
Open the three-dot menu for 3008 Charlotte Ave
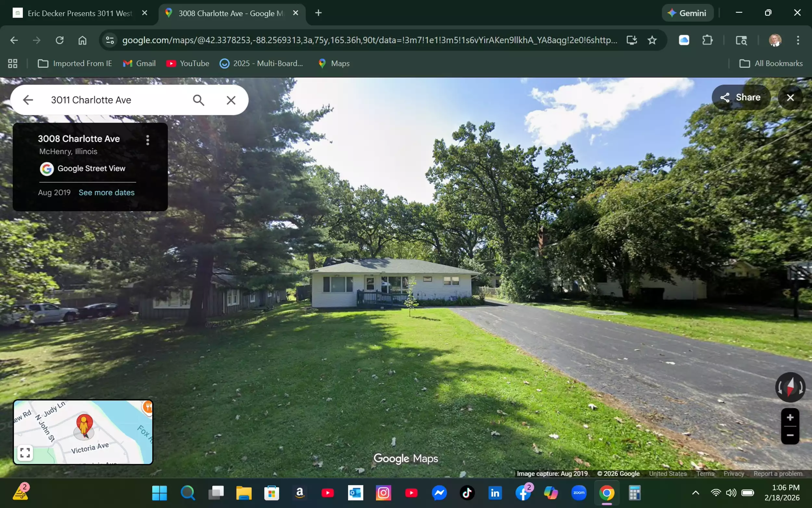148,140
